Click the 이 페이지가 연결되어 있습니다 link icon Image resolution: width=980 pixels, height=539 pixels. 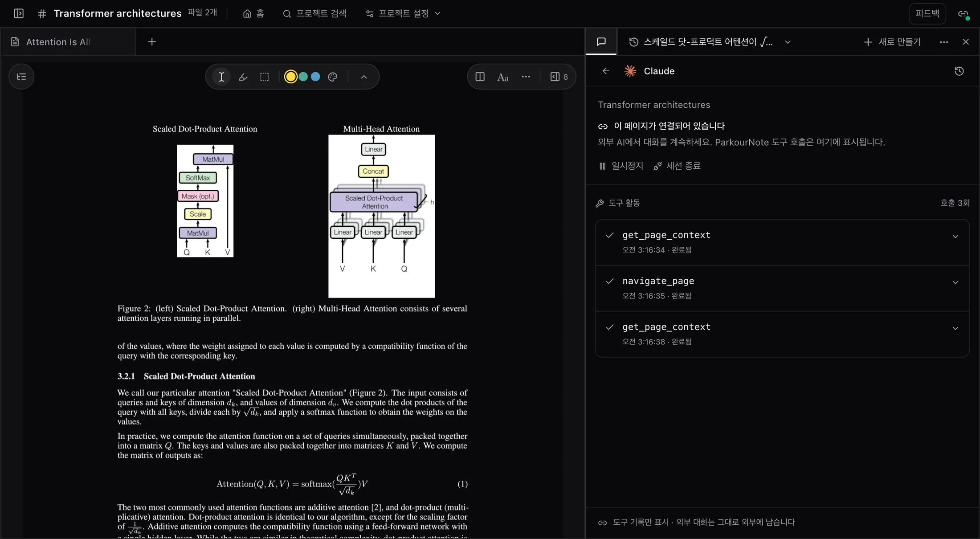point(603,127)
